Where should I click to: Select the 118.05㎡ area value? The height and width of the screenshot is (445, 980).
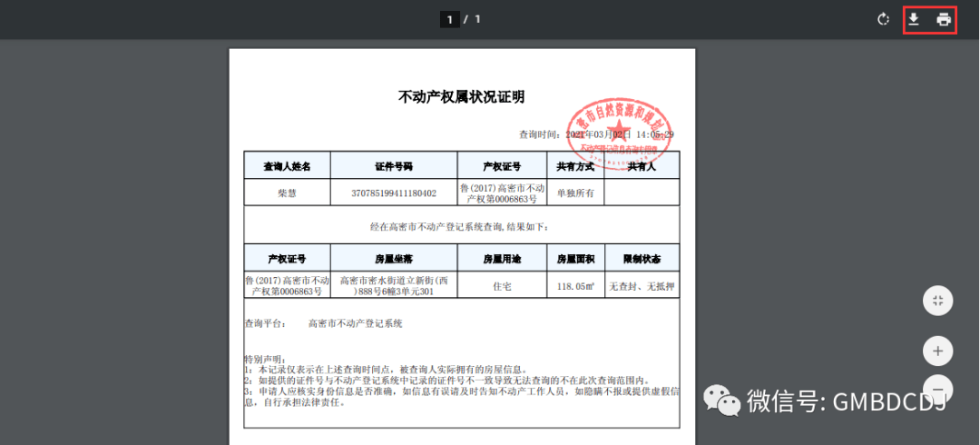[575, 286]
